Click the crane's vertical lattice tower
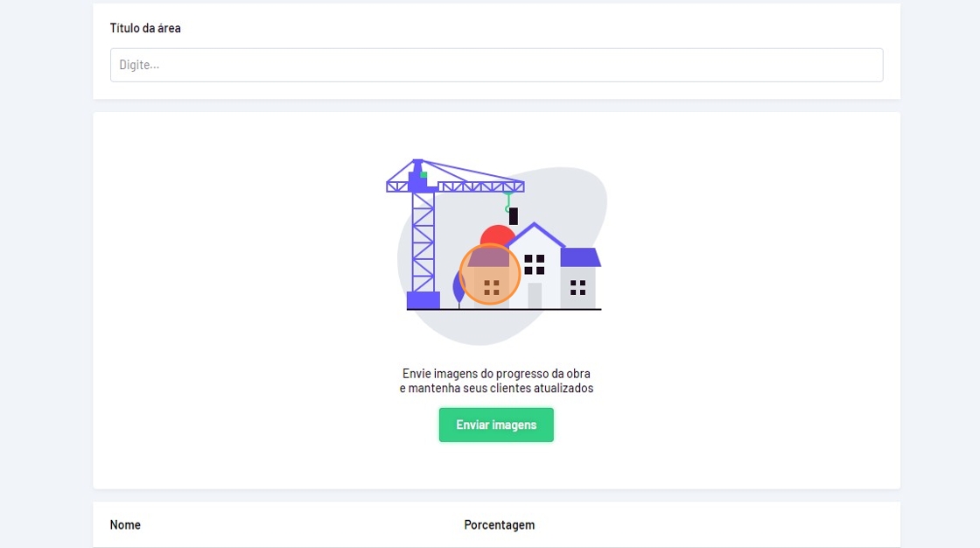 (x=423, y=242)
